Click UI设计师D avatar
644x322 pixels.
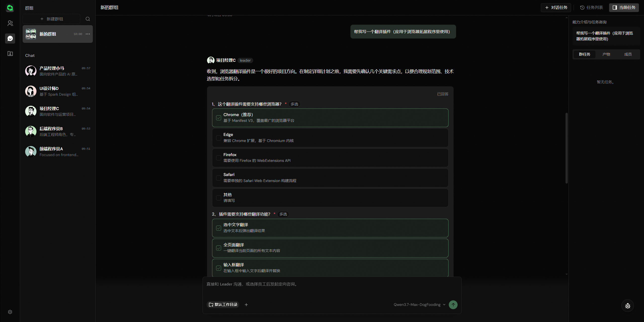tap(31, 91)
